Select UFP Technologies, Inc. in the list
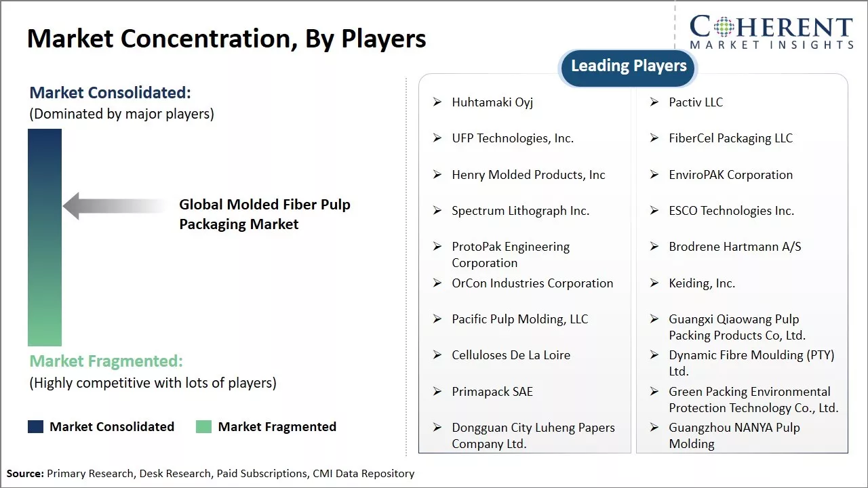The height and width of the screenshot is (488, 868). pos(513,138)
